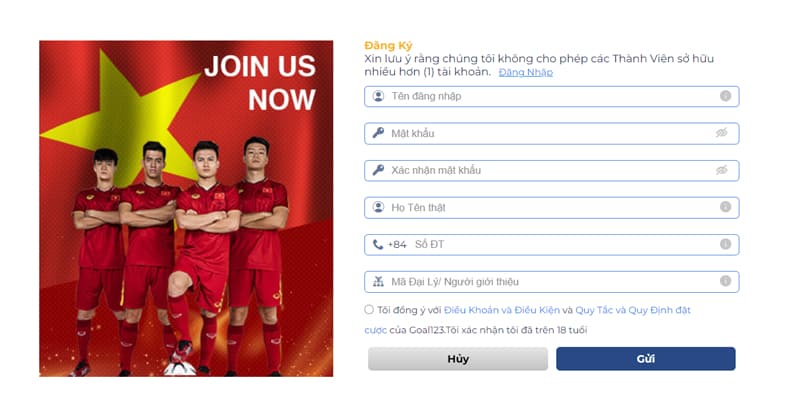Click the person icon in the Họ Tên thật field

[378, 207]
